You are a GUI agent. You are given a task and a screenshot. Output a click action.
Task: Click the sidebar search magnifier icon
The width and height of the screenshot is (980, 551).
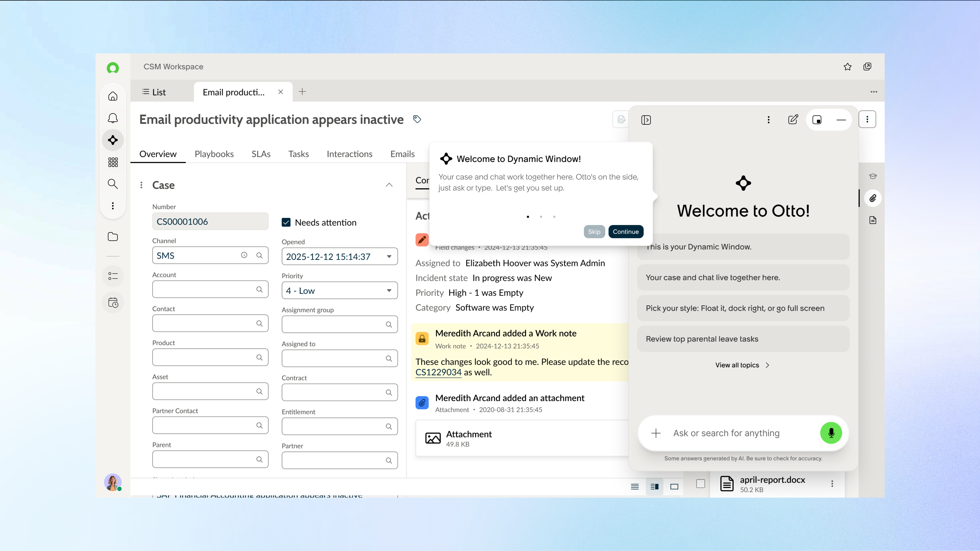113,184
